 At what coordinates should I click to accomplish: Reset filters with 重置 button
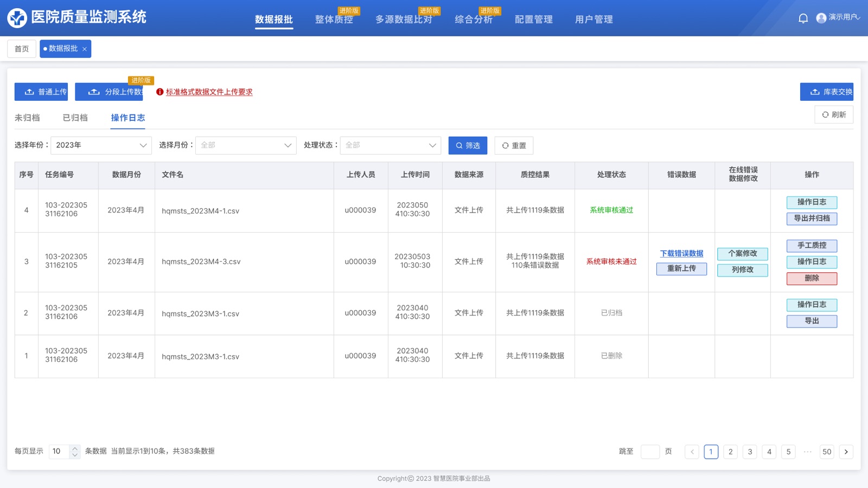click(514, 145)
